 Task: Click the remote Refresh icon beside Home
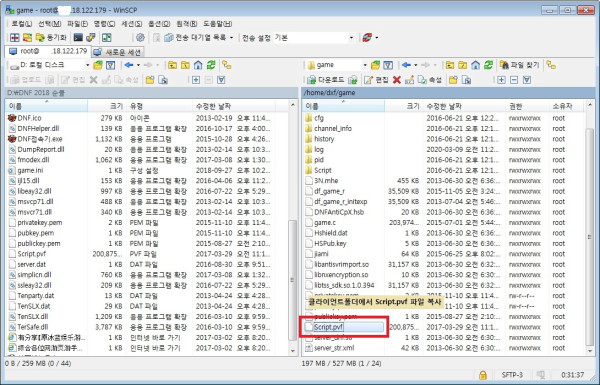(x=488, y=65)
